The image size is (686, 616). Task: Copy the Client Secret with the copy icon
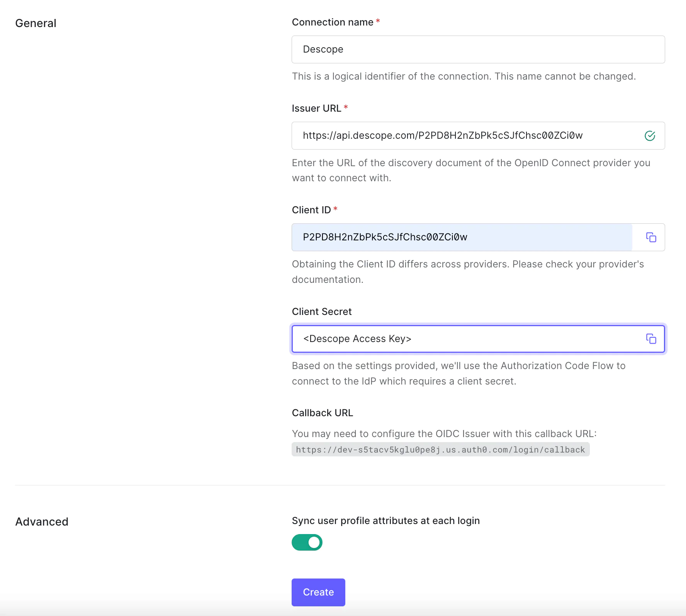click(x=651, y=339)
